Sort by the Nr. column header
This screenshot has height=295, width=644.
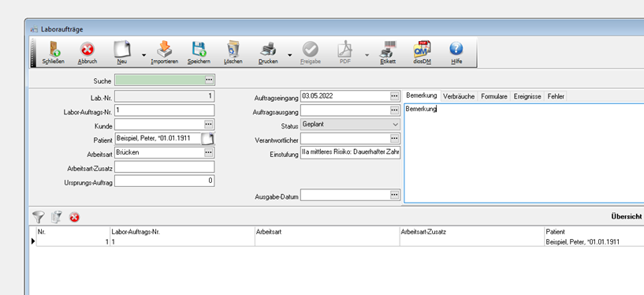73,232
